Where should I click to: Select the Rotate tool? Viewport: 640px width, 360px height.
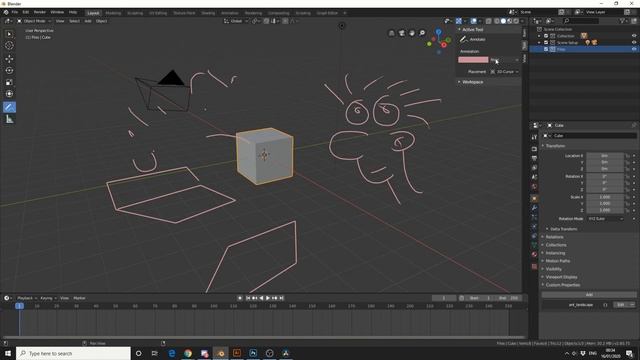click(9, 71)
